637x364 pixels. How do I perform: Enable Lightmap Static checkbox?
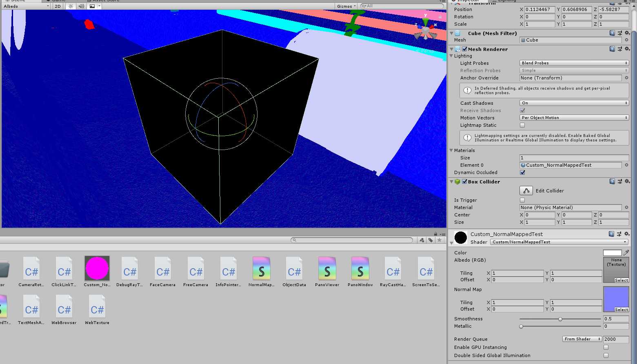point(522,125)
